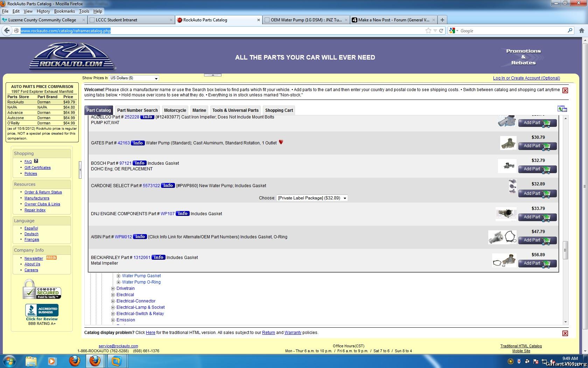Expand the Drivetrain category tree node
Screen dimensions: 588x368
[113, 288]
